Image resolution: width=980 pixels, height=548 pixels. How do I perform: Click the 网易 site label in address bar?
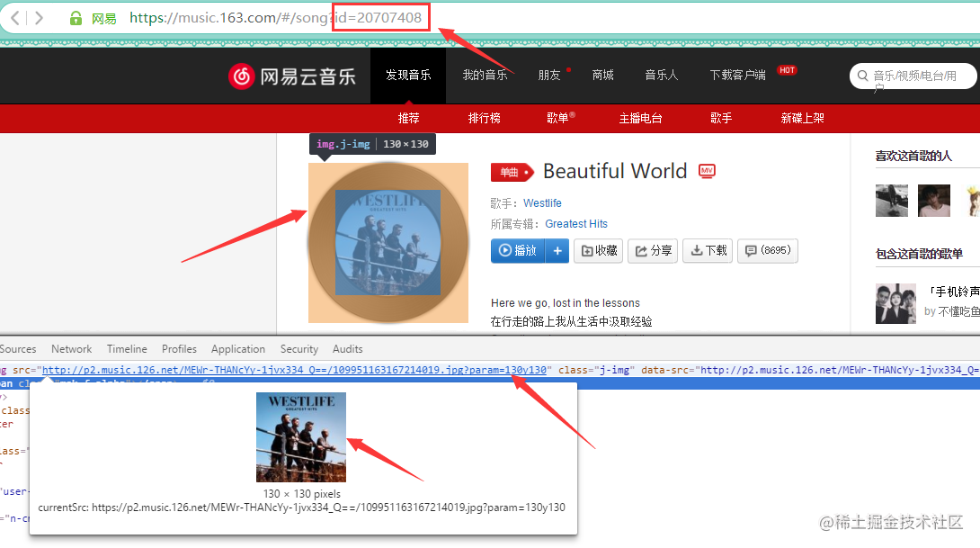[103, 19]
